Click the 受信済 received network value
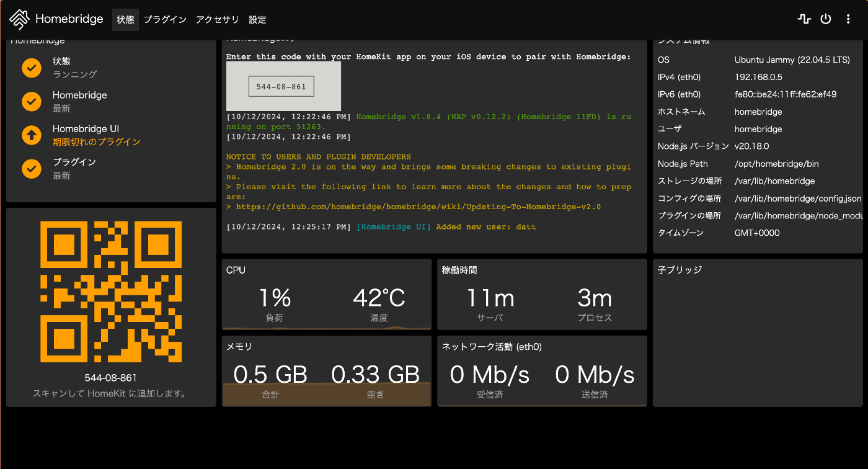Image resolution: width=868 pixels, height=469 pixels. pos(490,374)
